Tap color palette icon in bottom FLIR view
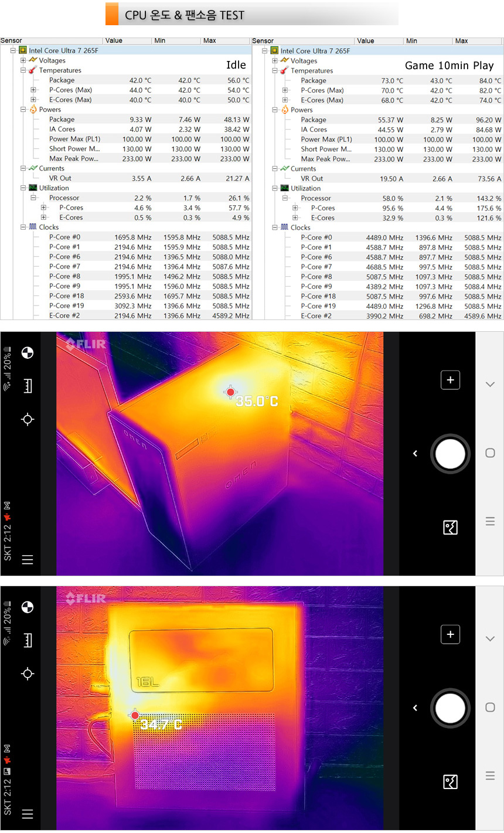The height and width of the screenshot is (833, 504). (28, 607)
